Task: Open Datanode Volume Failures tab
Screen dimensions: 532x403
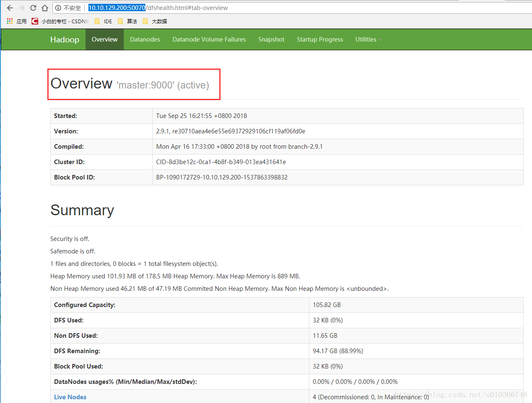Action: [209, 39]
